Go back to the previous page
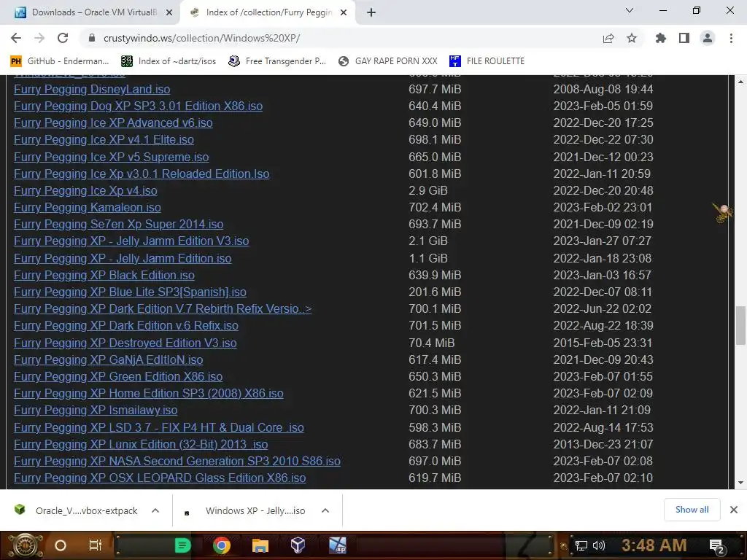Viewport: 747px width, 560px height. (16, 38)
